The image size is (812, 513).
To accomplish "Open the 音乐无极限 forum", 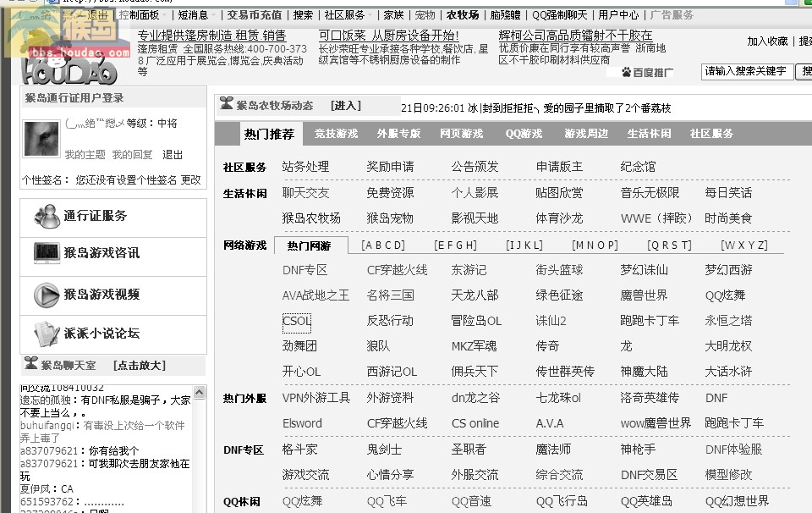I will point(650,193).
